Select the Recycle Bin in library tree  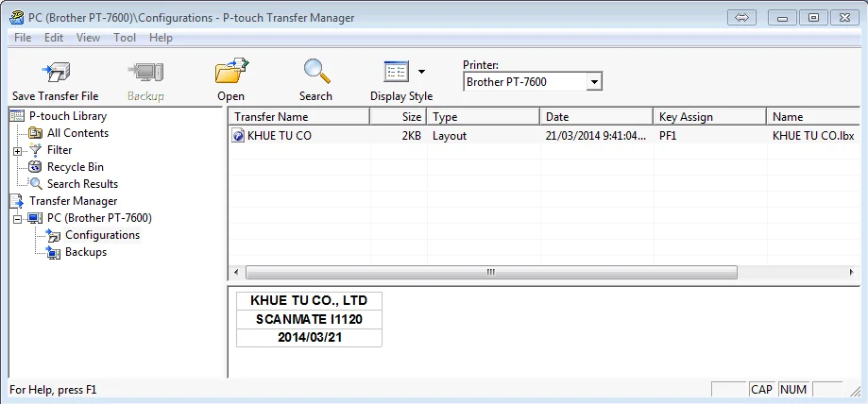pyautogui.click(x=75, y=167)
